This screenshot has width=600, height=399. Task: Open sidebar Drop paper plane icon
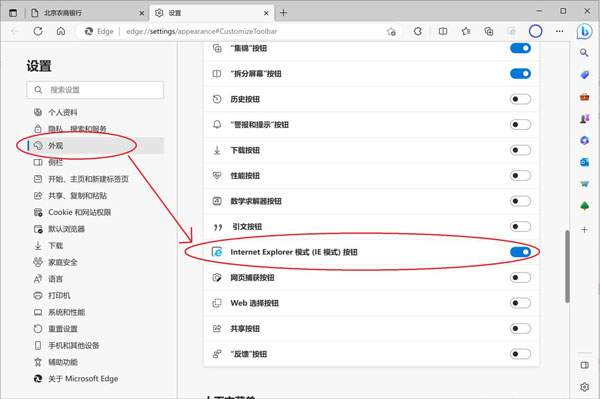coord(584,184)
